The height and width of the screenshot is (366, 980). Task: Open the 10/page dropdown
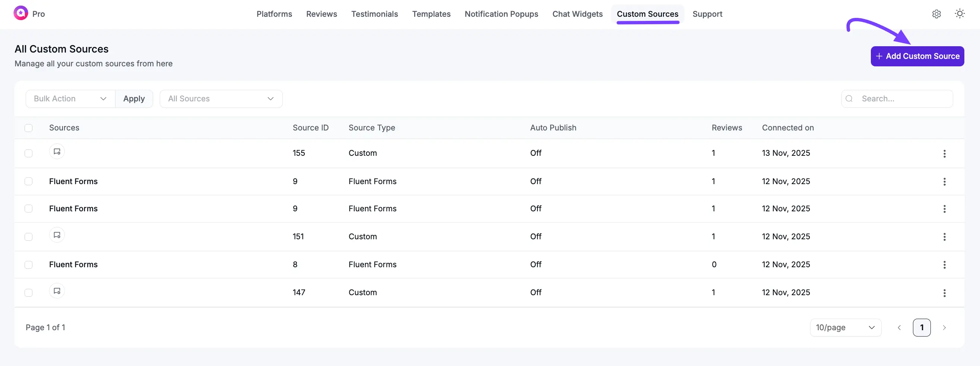846,327
